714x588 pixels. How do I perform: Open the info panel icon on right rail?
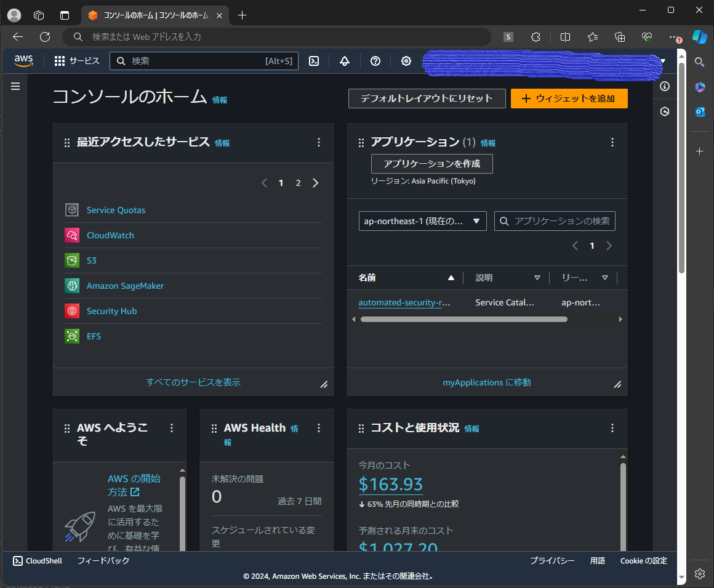(665, 86)
